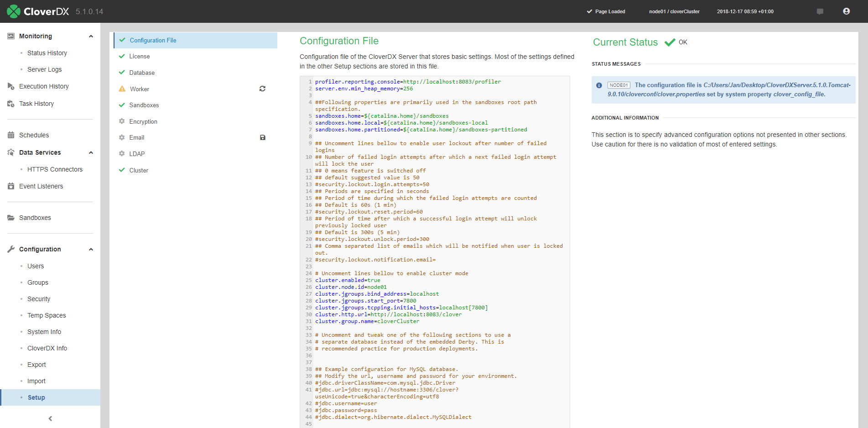This screenshot has width=868, height=428.
Task: Collapse the Monitoring section chevron
Action: tap(91, 37)
